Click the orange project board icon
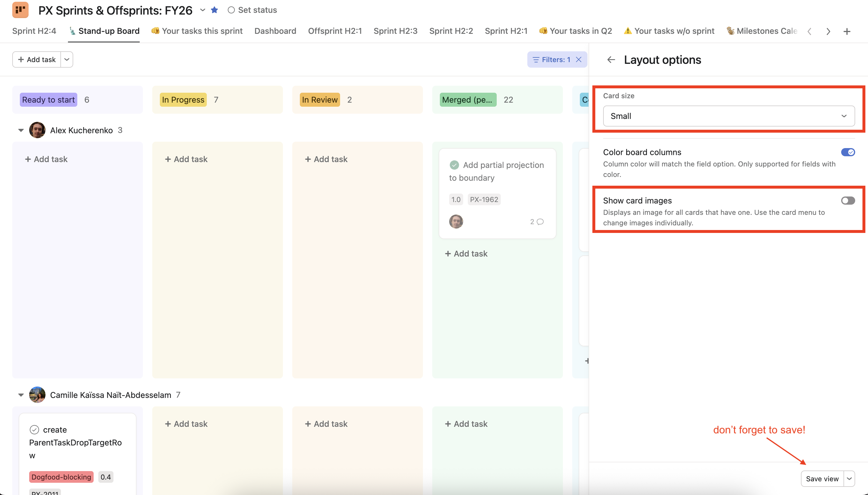 [20, 10]
